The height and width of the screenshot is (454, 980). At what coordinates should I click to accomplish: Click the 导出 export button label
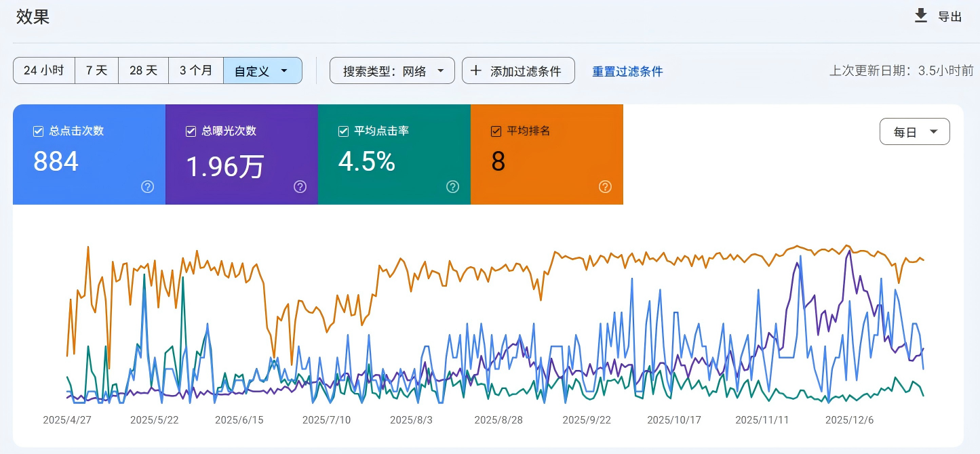[949, 17]
